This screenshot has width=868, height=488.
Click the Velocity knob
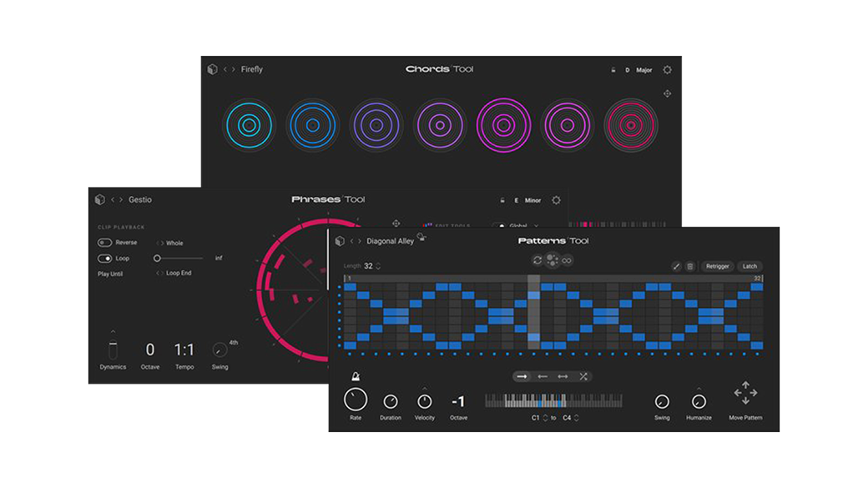point(425,402)
